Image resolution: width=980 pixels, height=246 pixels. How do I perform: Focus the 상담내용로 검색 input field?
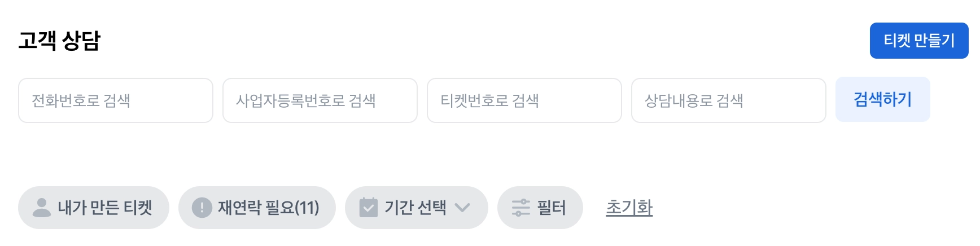coord(729,100)
